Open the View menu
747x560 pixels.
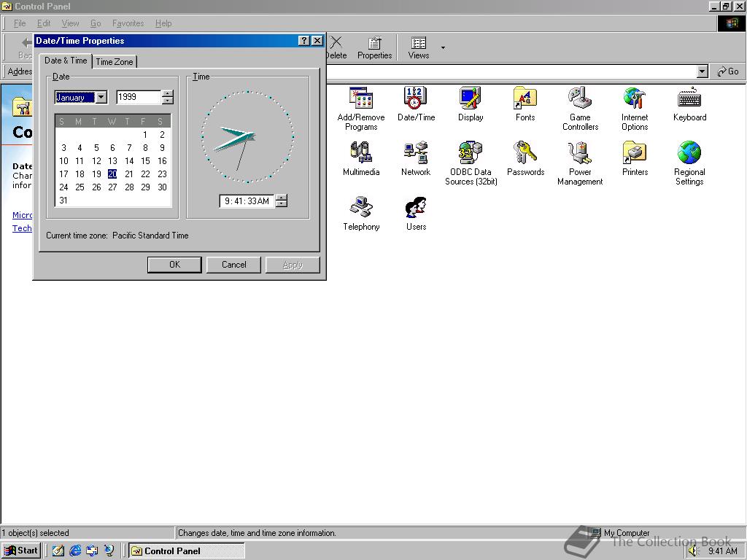pyautogui.click(x=71, y=23)
